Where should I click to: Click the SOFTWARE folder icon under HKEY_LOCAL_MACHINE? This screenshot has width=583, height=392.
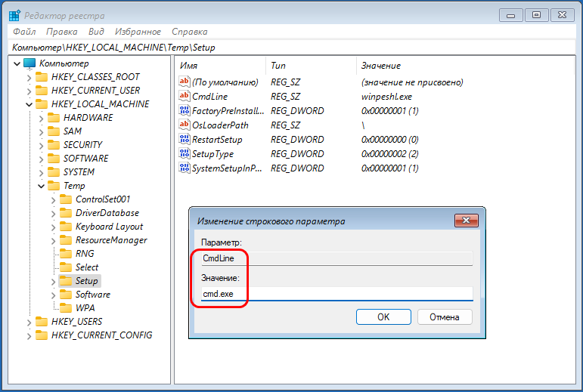(x=54, y=159)
